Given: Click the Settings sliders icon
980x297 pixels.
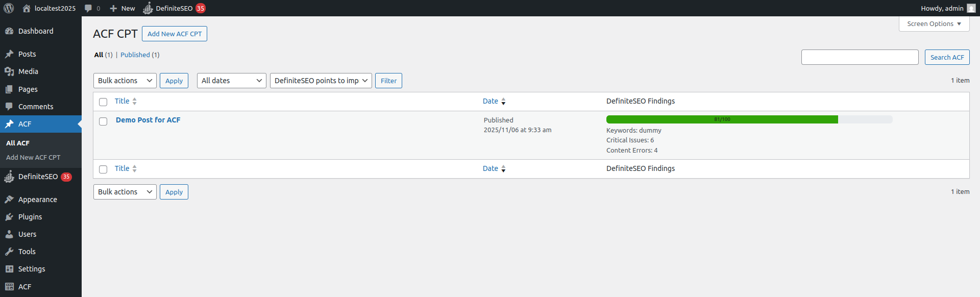Looking at the screenshot, I should click(9, 269).
